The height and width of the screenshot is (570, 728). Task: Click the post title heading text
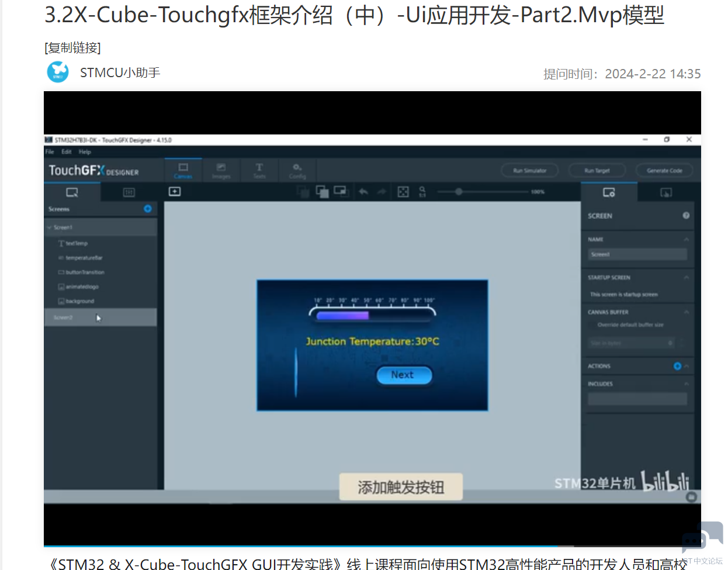tap(354, 15)
